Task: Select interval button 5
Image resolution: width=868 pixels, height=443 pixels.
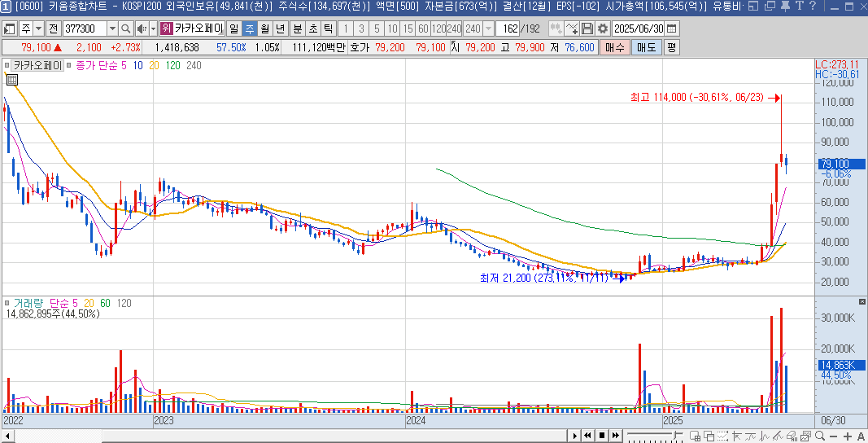Action: pyautogui.click(x=377, y=29)
